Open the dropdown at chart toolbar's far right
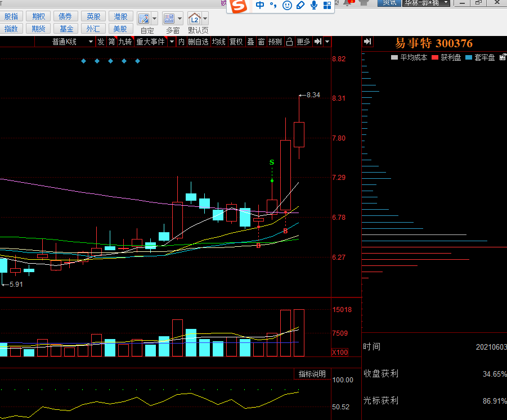This screenshot has height=420, width=507. [x=327, y=42]
